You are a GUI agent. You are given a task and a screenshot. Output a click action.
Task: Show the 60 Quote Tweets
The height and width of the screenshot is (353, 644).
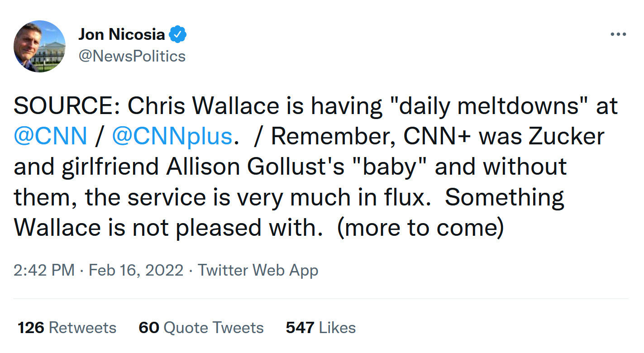(201, 328)
